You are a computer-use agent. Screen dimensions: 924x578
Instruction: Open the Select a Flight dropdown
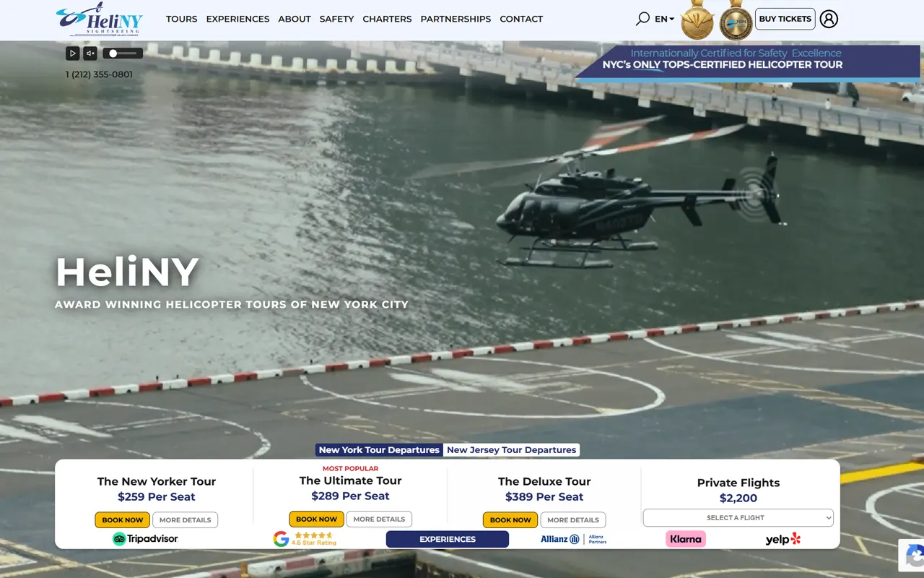(738, 518)
